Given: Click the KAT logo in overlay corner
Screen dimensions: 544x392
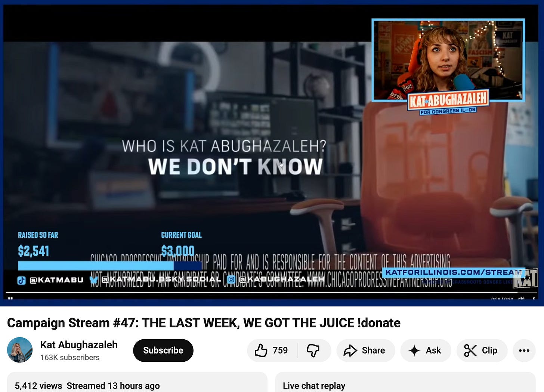Looking at the screenshot, I should (x=525, y=279).
